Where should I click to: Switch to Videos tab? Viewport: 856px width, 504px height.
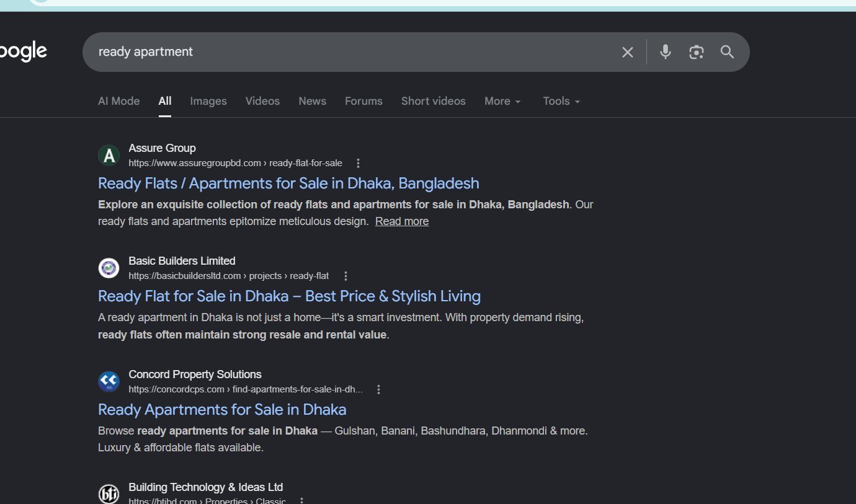[x=262, y=101]
